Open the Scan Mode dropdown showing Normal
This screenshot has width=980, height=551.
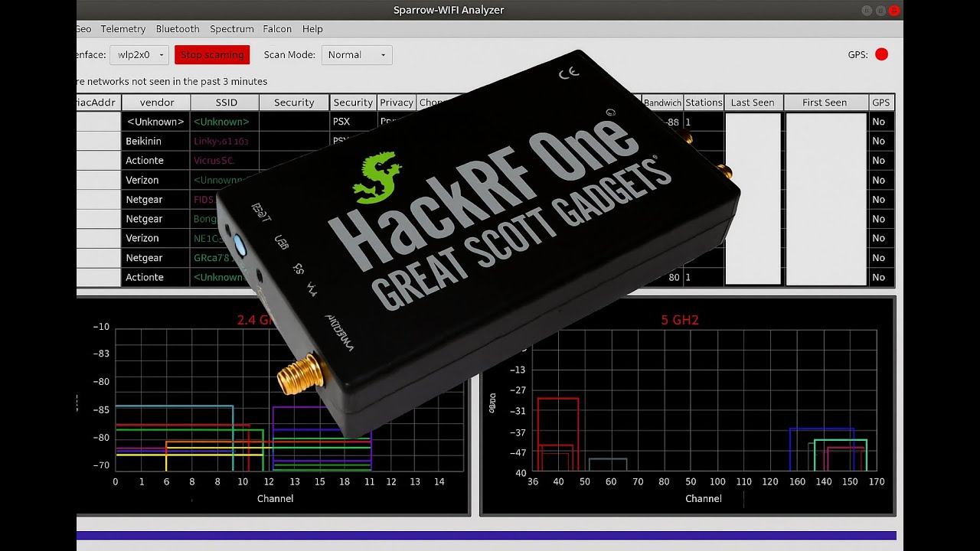pos(357,55)
